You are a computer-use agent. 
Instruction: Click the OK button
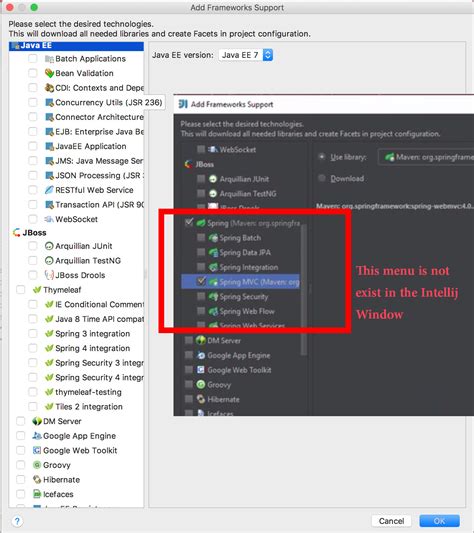[x=439, y=521]
